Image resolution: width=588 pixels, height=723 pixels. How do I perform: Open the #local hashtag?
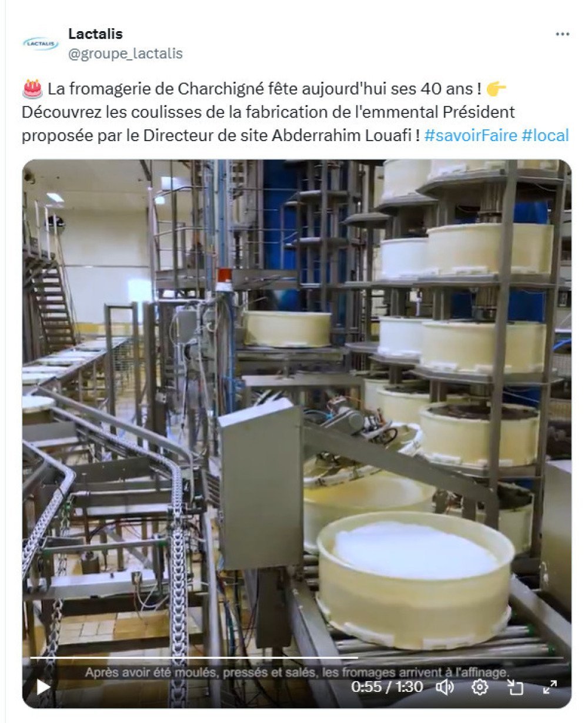click(x=545, y=135)
